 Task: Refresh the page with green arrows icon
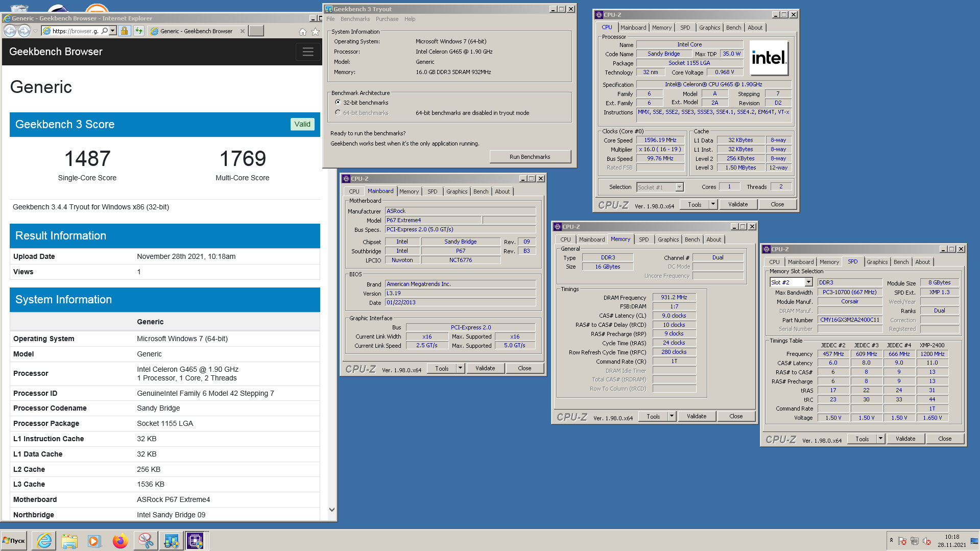139,31
